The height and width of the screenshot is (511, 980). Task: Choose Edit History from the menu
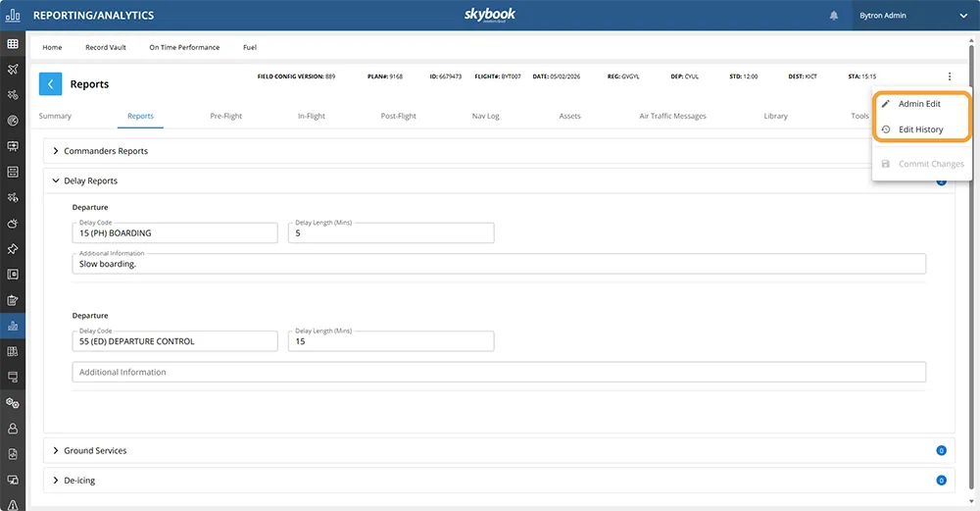point(920,129)
